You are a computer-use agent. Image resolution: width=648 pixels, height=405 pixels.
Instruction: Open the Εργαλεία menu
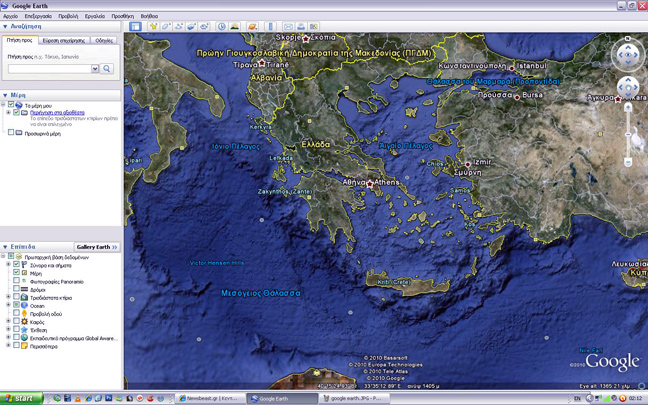(x=95, y=16)
